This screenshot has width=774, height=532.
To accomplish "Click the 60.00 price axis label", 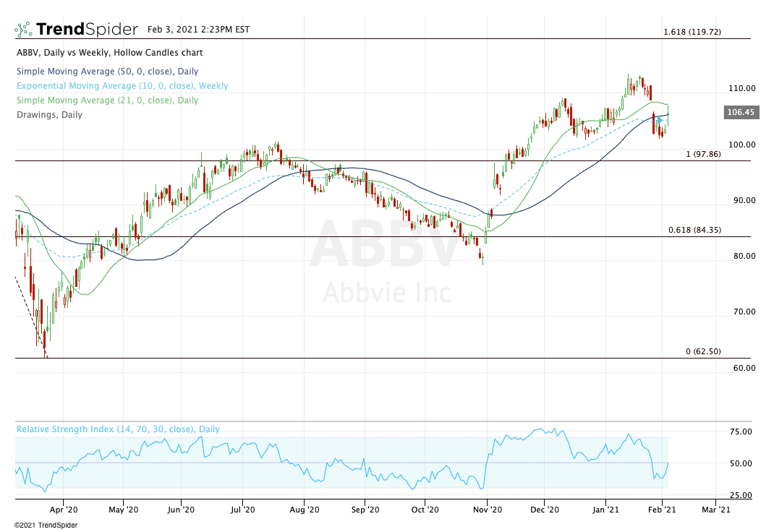I will point(744,368).
